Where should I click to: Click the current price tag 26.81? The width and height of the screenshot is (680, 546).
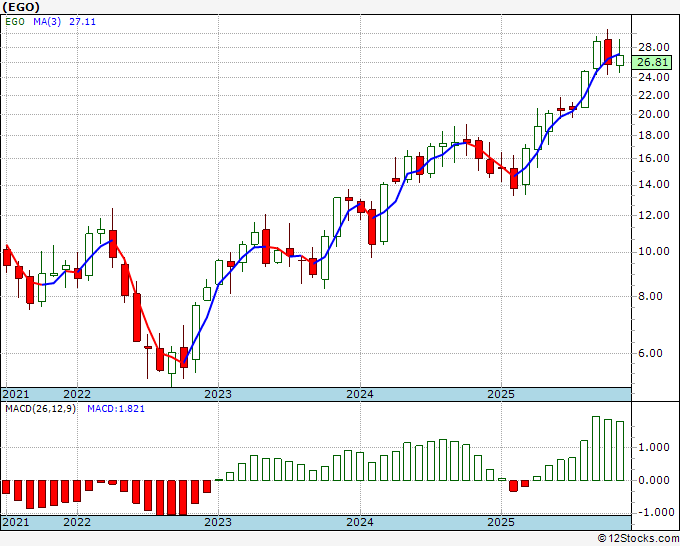pos(652,62)
